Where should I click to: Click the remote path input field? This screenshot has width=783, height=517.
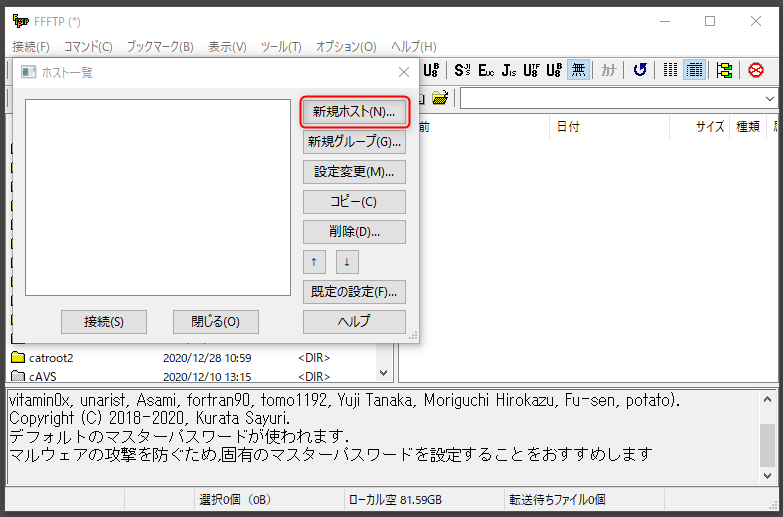point(612,99)
